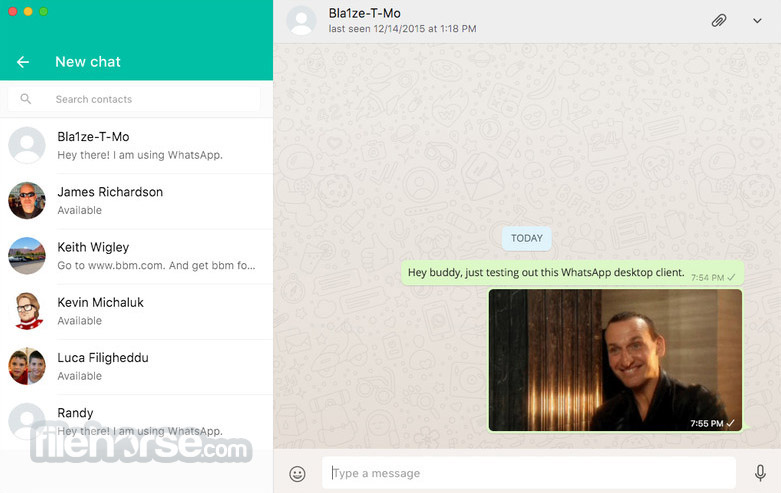Click the search magnifier icon
Viewport: 781px width, 493px height.
[26, 99]
